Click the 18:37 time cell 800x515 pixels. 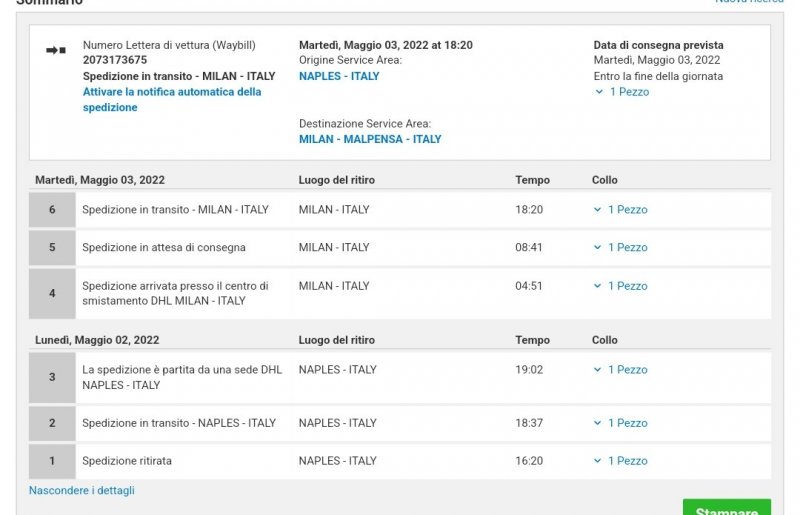(x=529, y=423)
